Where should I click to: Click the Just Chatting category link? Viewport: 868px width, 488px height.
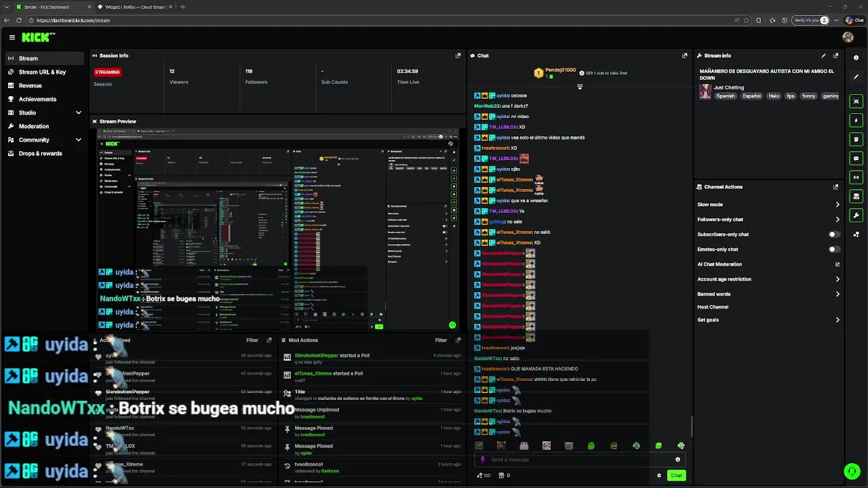point(728,87)
